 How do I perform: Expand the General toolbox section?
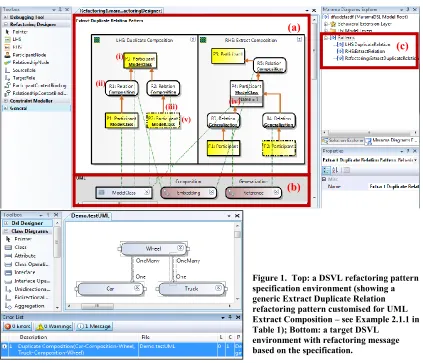tap(6, 108)
